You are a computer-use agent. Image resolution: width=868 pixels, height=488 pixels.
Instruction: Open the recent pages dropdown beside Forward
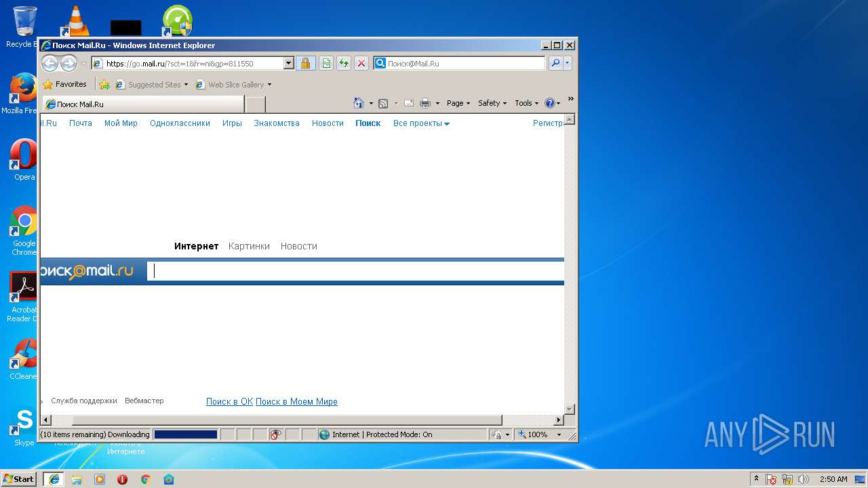[84, 64]
